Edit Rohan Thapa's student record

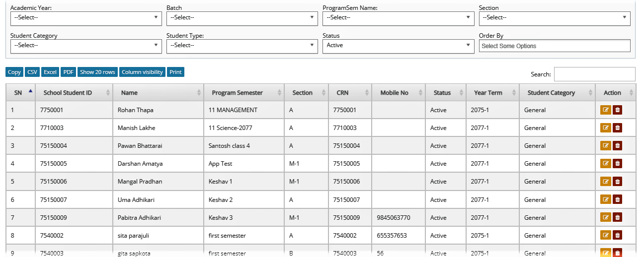[606, 110]
